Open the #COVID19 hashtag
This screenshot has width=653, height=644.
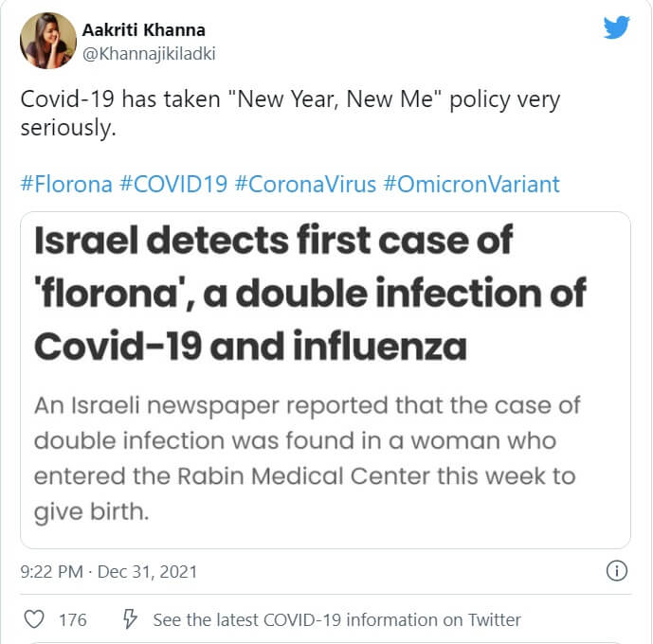click(172, 184)
